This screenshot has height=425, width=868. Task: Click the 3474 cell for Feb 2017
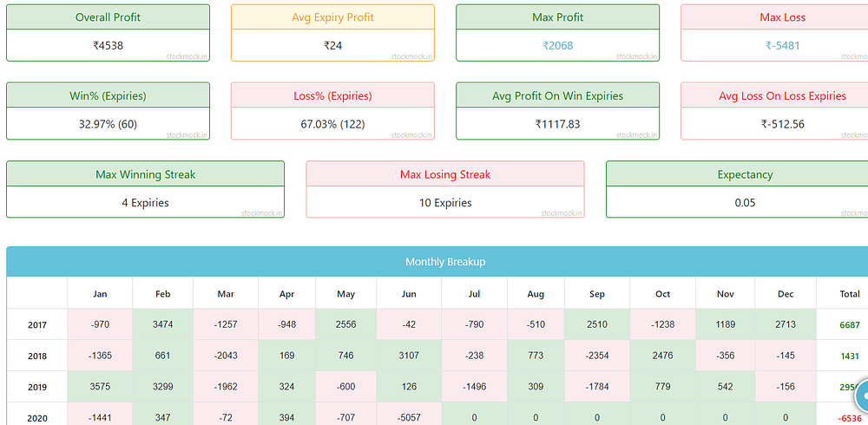coord(163,324)
